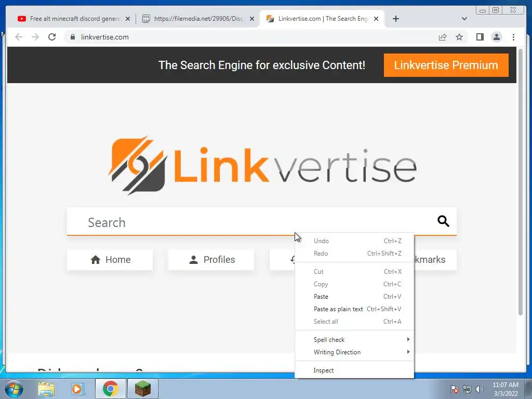Close the Linkvertise.com tab
This screenshot has width=532, height=399.
pyautogui.click(x=376, y=19)
